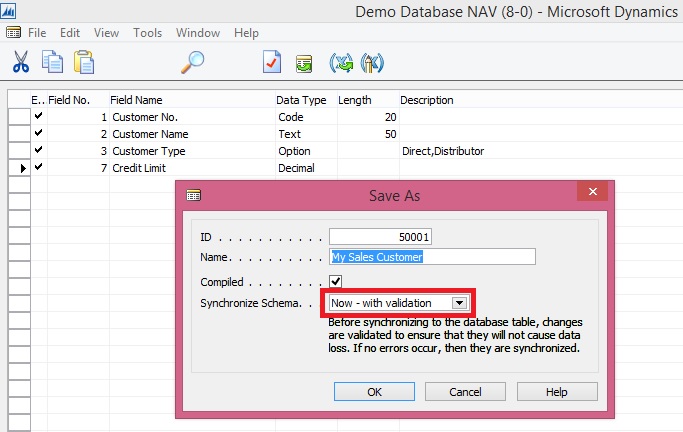
Task: Click the Cut scissors icon
Action: [20, 62]
